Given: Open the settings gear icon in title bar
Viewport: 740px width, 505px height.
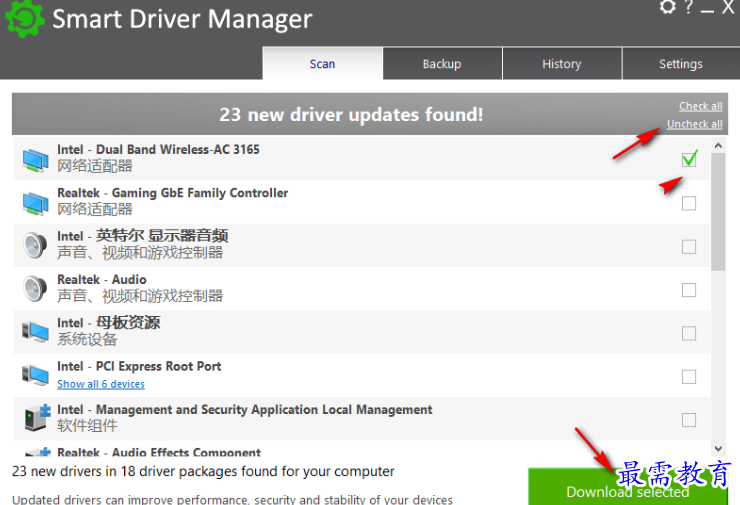Looking at the screenshot, I should click(x=667, y=7).
